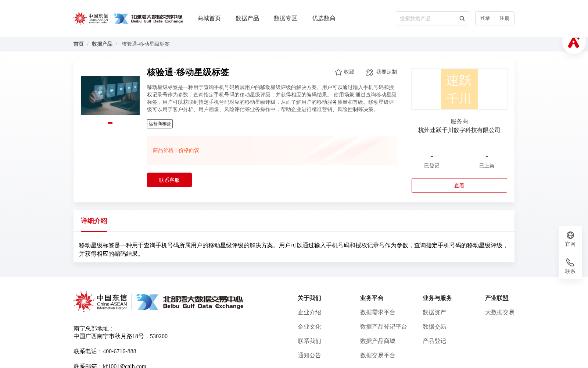Open 商城首页 in top navigation
Viewport: 588px width, 368px height.
[x=209, y=18]
